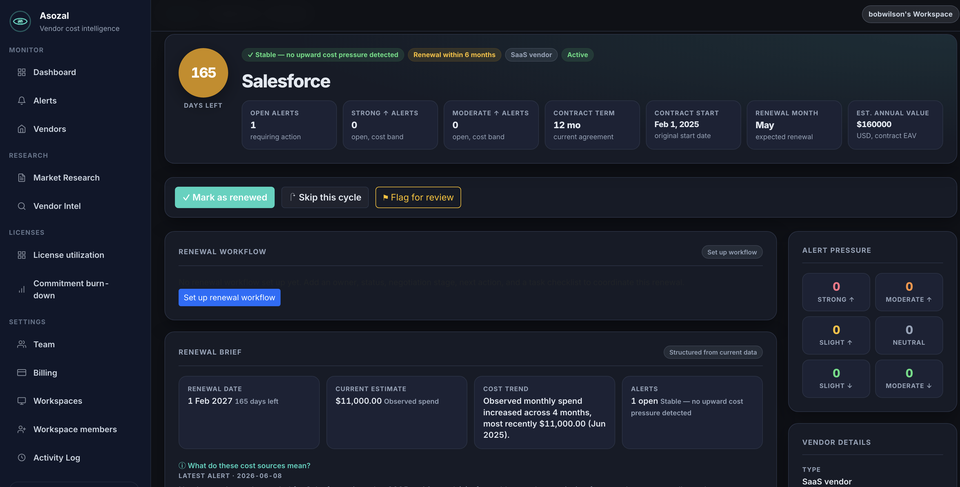This screenshot has width=960, height=487.
Task: Click the Commitment burn-down chart icon
Action: click(x=21, y=289)
